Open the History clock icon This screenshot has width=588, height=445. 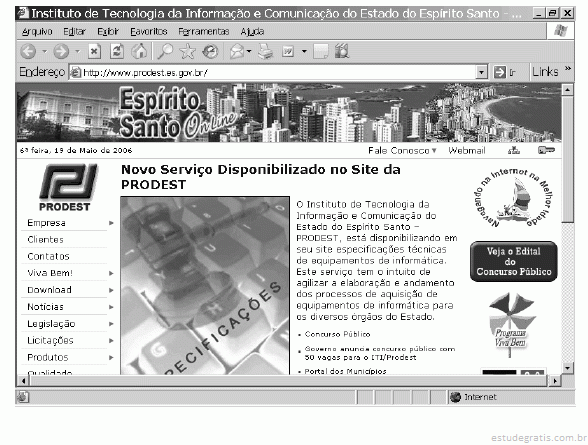coord(210,51)
